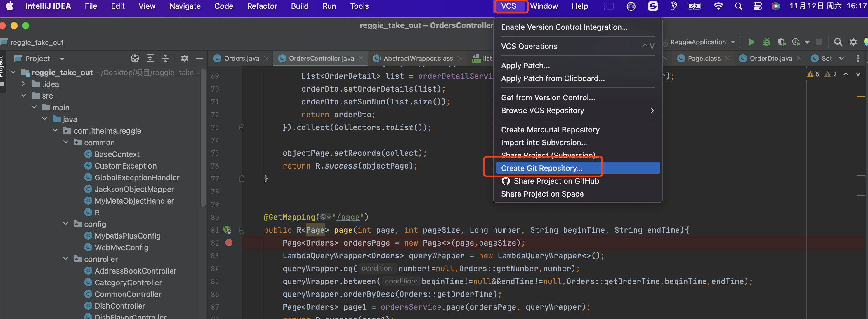
Task: Open macOS Control Center toggle icon
Action: [757, 6]
